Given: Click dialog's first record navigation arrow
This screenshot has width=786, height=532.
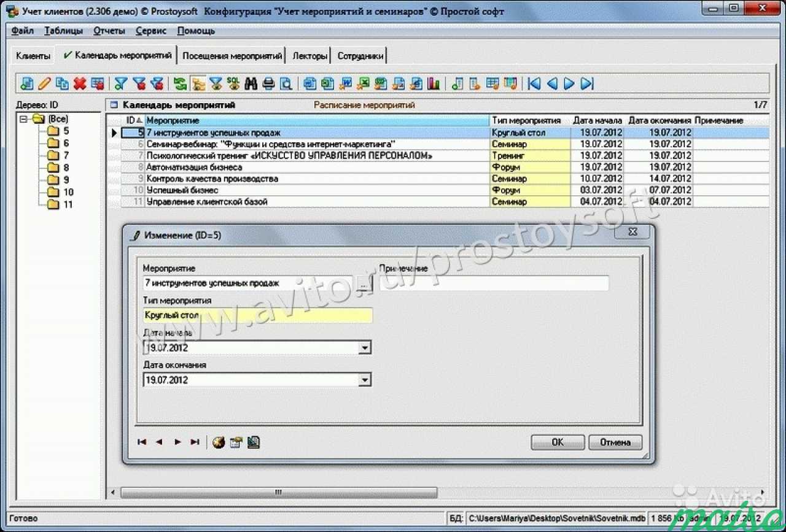Looking at the screenshot, I should 142,442.
